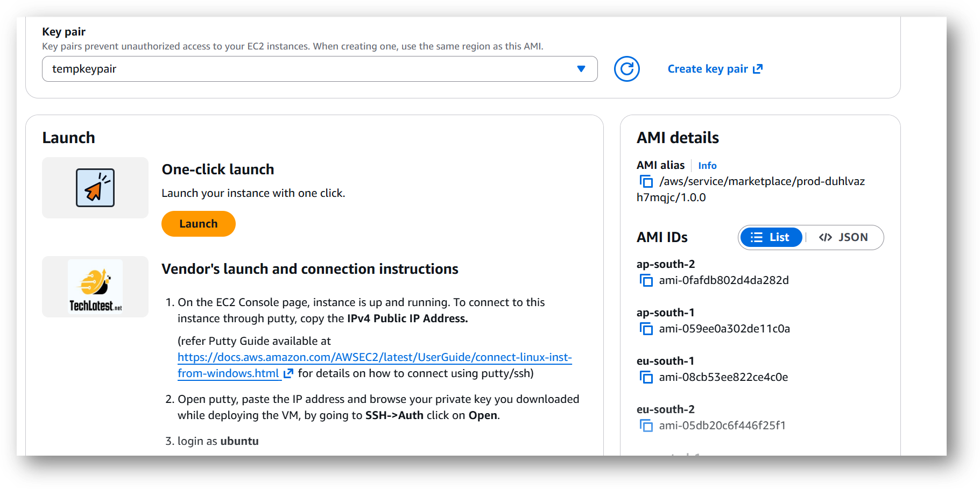Copy the ap-south-2 AMI ID
This screenshot has height=489, width=980.
click(x=646, y=280)
